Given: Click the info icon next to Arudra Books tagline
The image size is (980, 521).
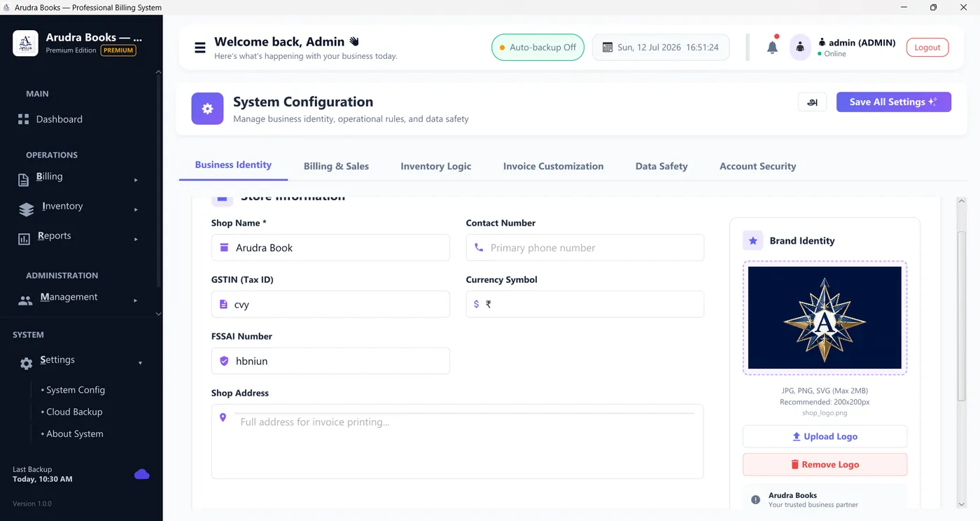Looking at the screenshot, I should (755, 499).
